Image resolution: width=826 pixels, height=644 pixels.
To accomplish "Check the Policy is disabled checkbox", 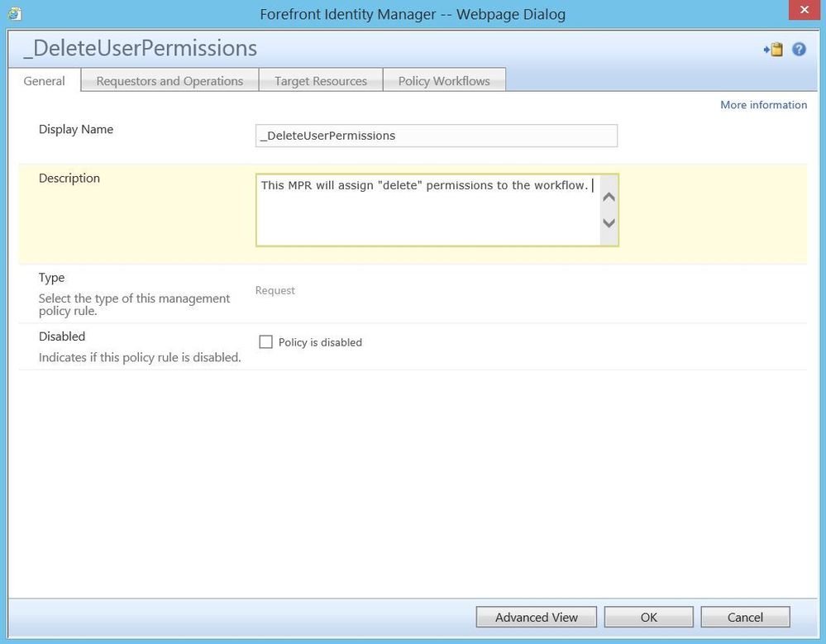I will pos(265,342).
